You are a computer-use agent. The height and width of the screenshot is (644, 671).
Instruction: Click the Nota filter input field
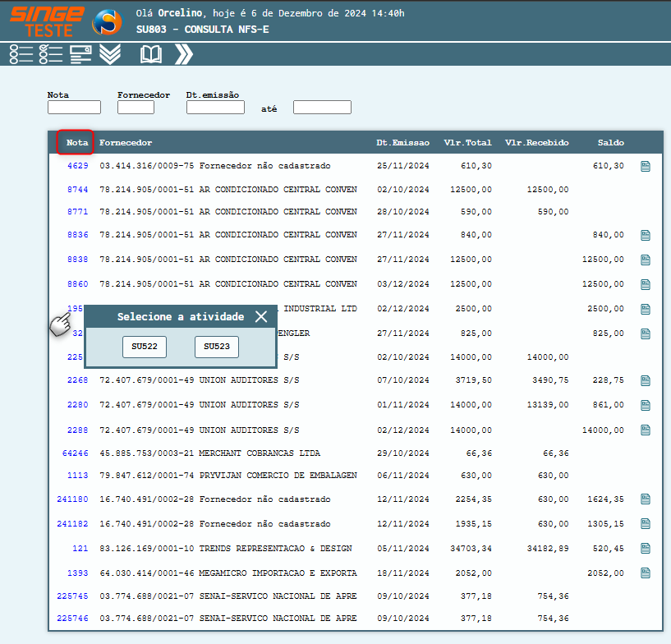74,108
